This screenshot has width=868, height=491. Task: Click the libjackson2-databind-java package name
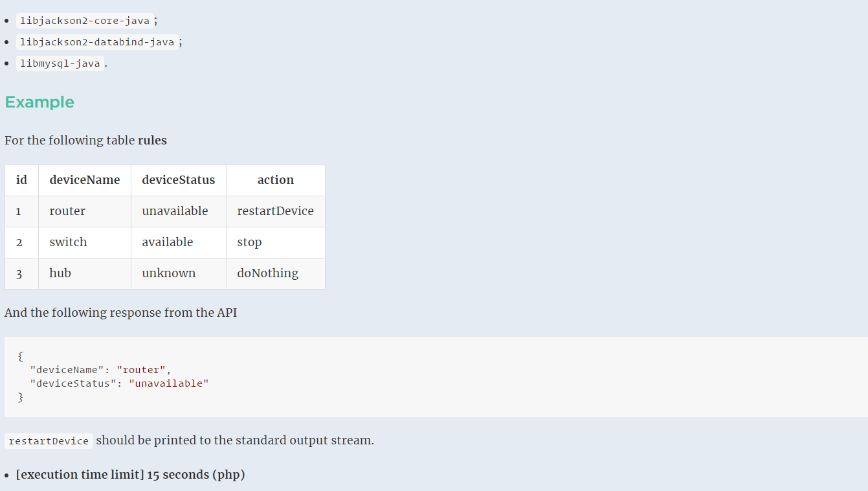click(x=96, y=41)
